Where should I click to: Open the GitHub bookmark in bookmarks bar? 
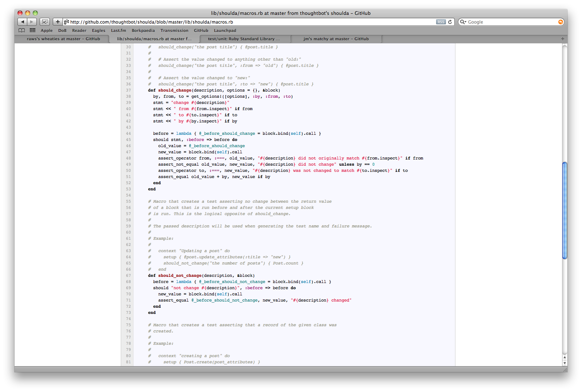(201, 31)
